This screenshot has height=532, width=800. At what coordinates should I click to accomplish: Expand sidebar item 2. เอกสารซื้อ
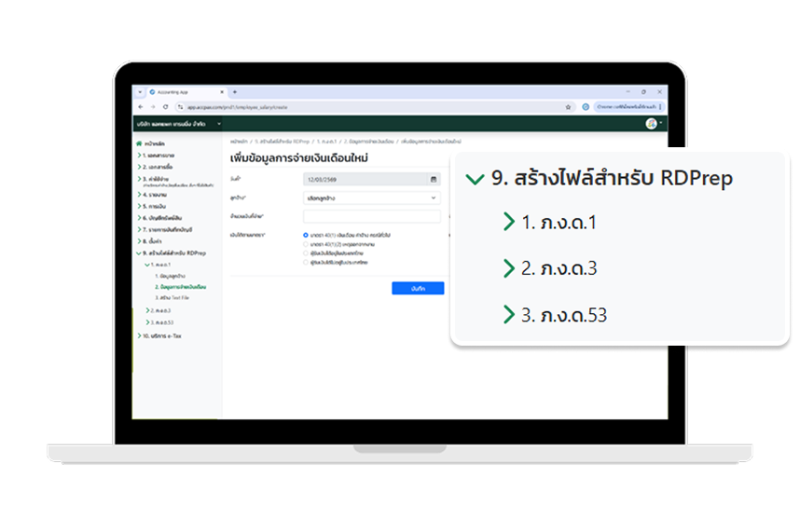[155, 167]
